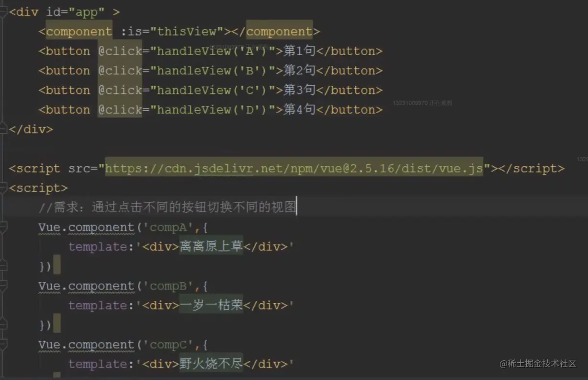Fold the Vue.component('compB') block
The height and width of the screenshot is (380, 588).
3,286
